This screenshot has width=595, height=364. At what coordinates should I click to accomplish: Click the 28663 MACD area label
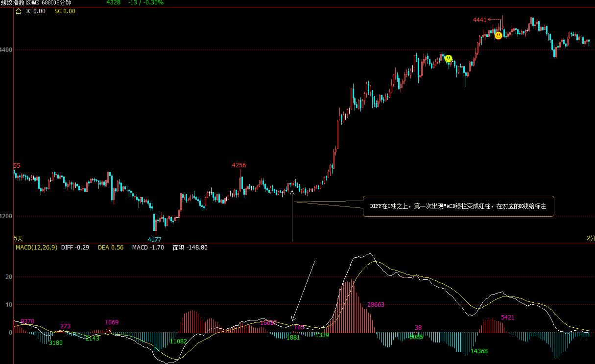tap(376, 305)
